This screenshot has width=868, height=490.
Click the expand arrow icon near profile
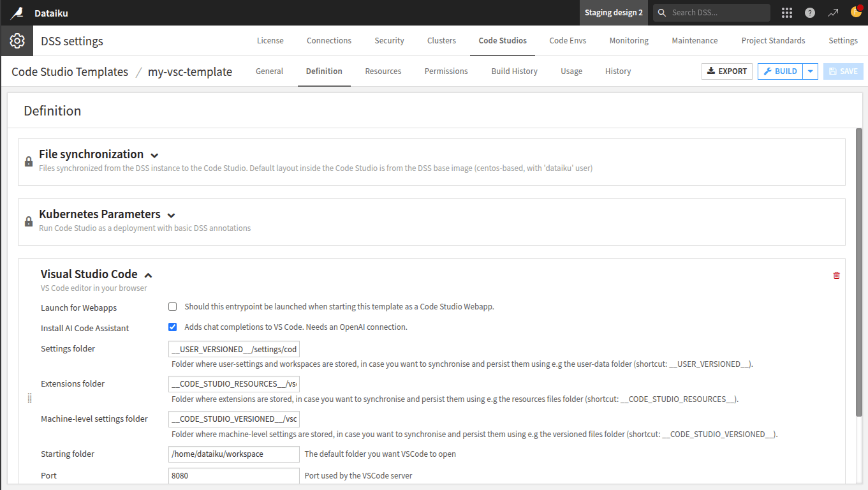[x=833, y=12]
